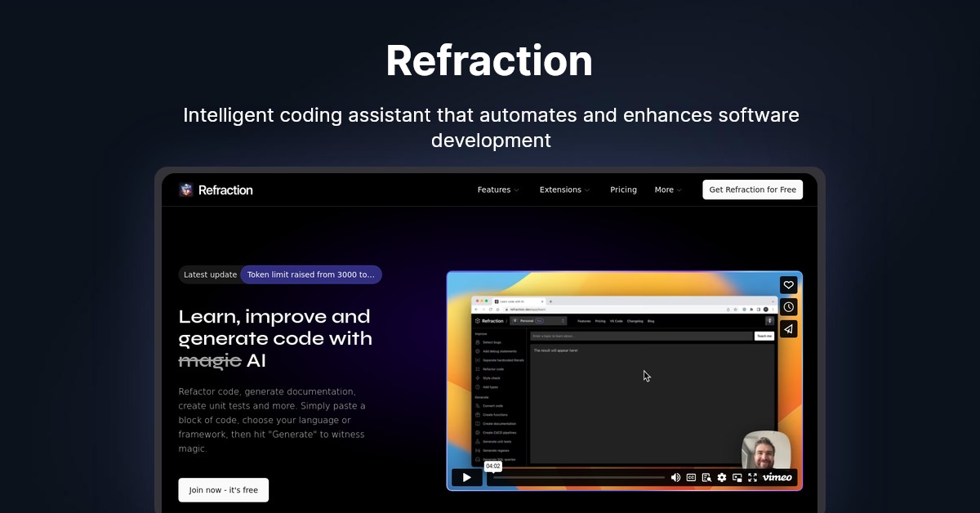
Task: Click the Personal workspace selector in video preview
Action: 537,321
